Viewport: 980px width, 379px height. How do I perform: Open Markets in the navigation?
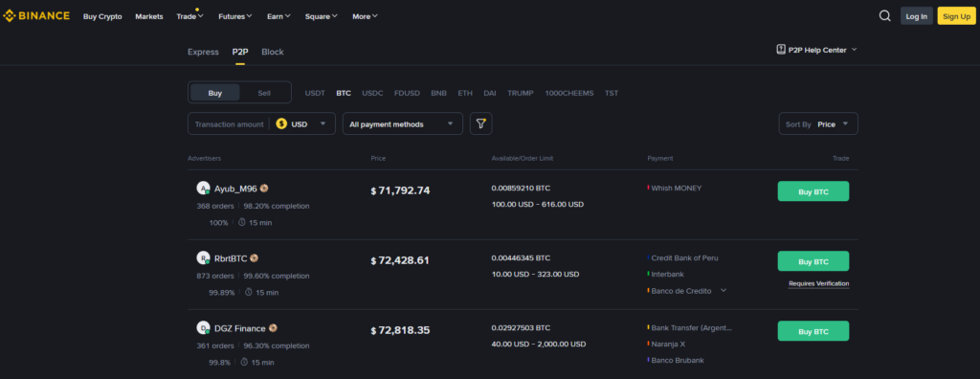[x=148, y=16]
